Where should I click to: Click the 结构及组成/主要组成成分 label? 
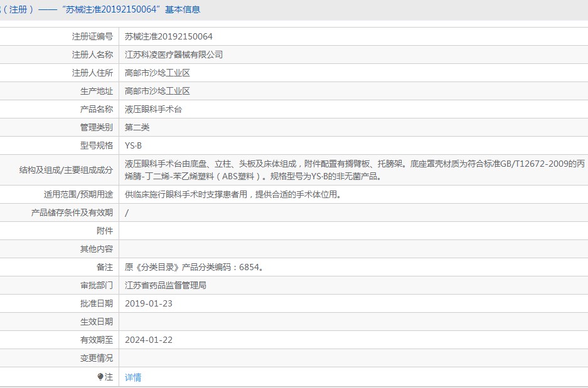tap(66, 170)
